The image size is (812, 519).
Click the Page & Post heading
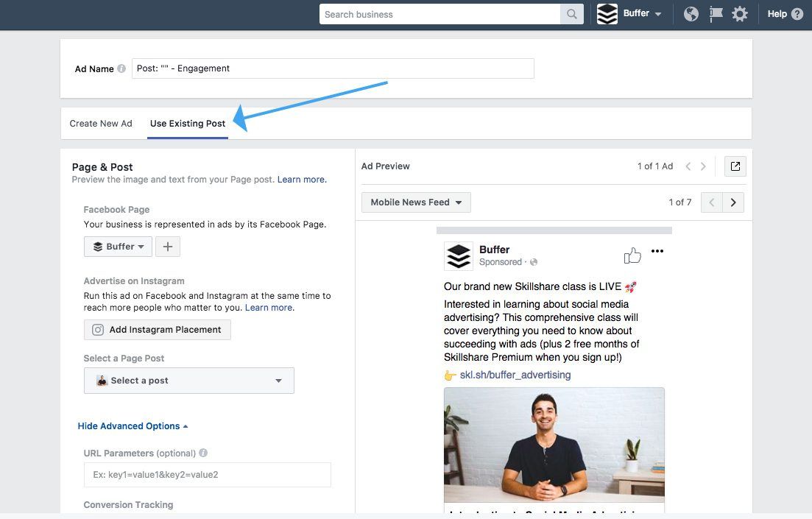(102, 167)
